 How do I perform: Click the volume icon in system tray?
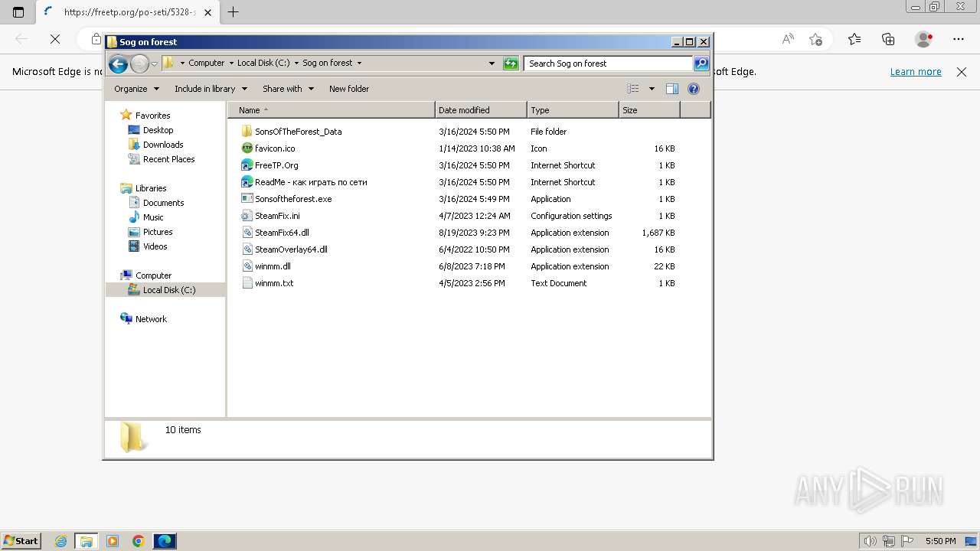871,541
